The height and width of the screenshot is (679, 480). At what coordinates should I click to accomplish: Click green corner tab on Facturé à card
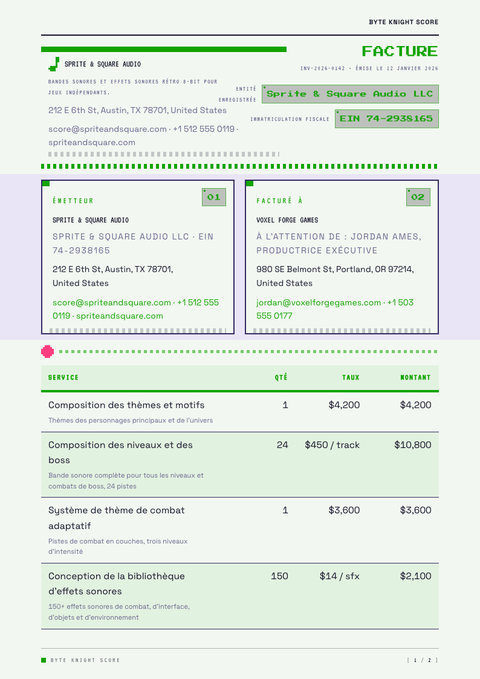250,184
